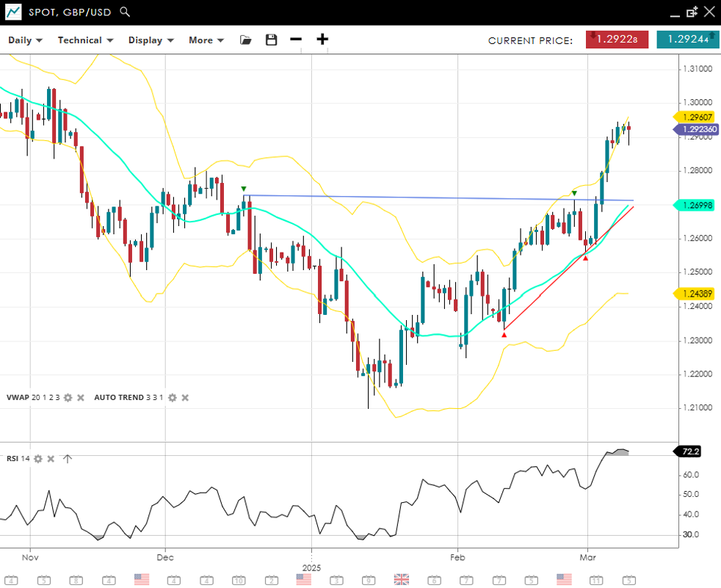Save the chart using floppy disk icon
The image size is (721, 588).
(271, 40)
